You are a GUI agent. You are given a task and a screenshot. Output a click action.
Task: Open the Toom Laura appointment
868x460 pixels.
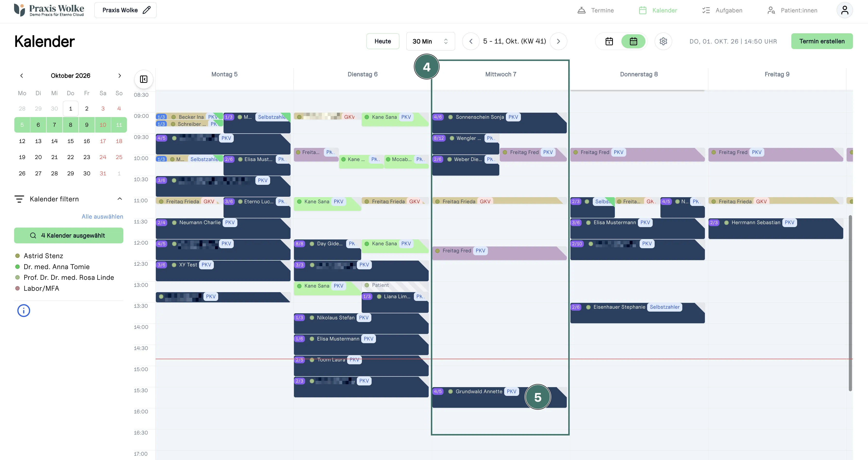361,366
